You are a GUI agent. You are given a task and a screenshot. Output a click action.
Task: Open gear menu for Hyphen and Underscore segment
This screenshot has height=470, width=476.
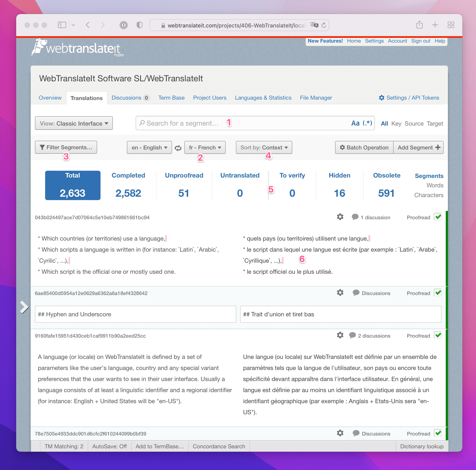click(340, 293)
